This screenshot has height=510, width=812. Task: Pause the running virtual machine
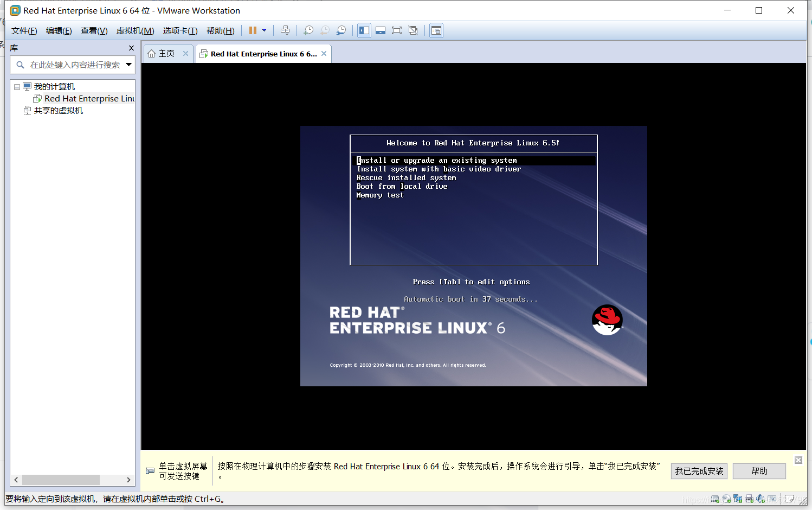point(253,30)
